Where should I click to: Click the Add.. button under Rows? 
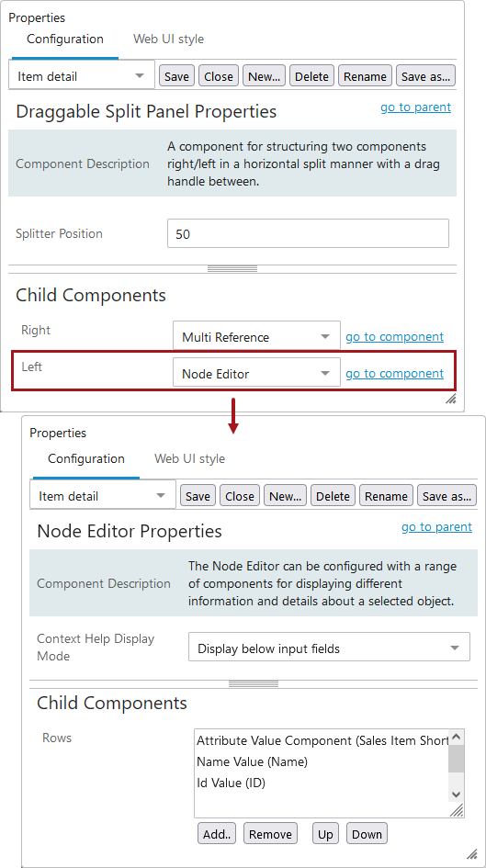(x=217, y=834)
